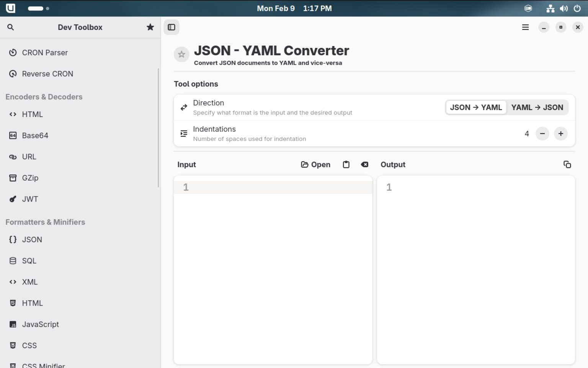Open the hamburger main menu
The image size is (588, 368).
point(525,27)
